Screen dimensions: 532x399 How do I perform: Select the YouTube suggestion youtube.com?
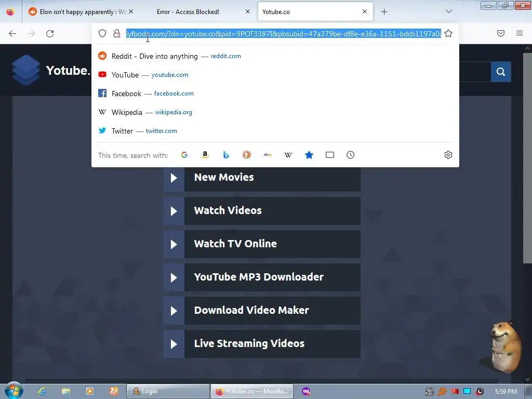275,75
